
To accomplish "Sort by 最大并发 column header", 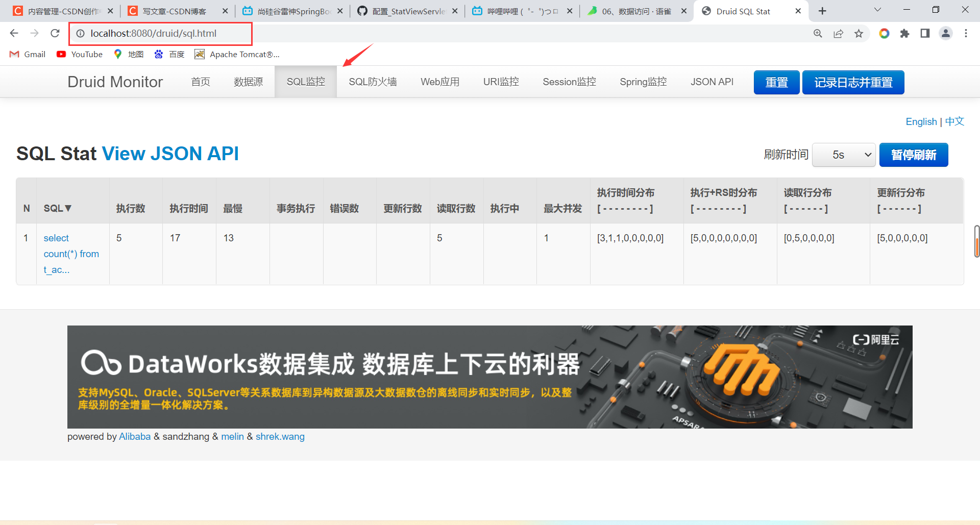I will 562,208.
